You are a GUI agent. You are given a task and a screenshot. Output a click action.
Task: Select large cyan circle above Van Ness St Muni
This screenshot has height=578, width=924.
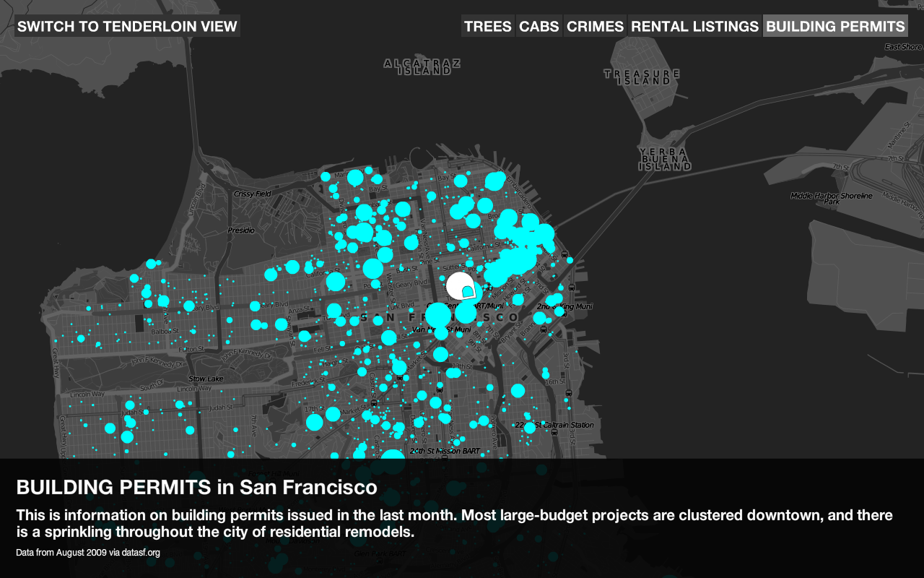[437, 316]
